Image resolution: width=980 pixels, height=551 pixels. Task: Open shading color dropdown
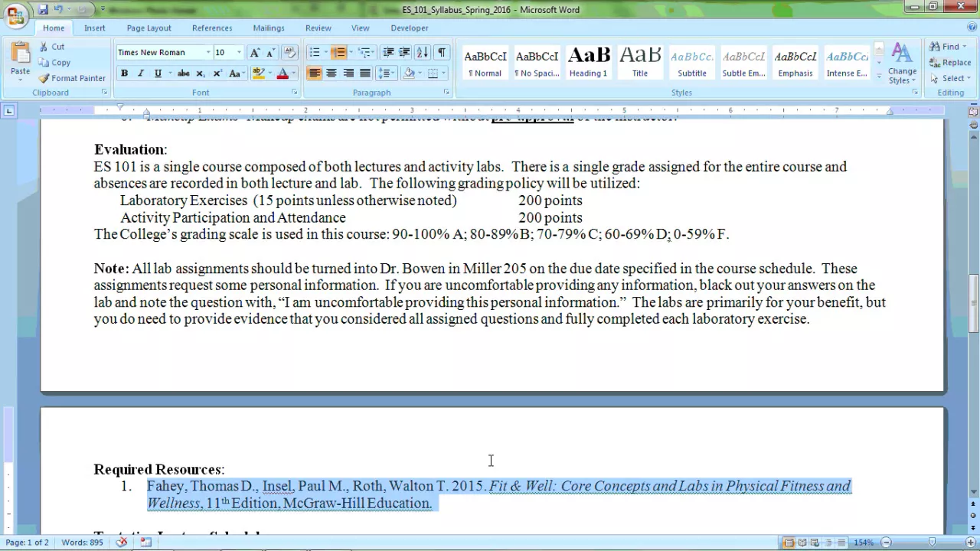pyautogui.click(x=421, y=73)
